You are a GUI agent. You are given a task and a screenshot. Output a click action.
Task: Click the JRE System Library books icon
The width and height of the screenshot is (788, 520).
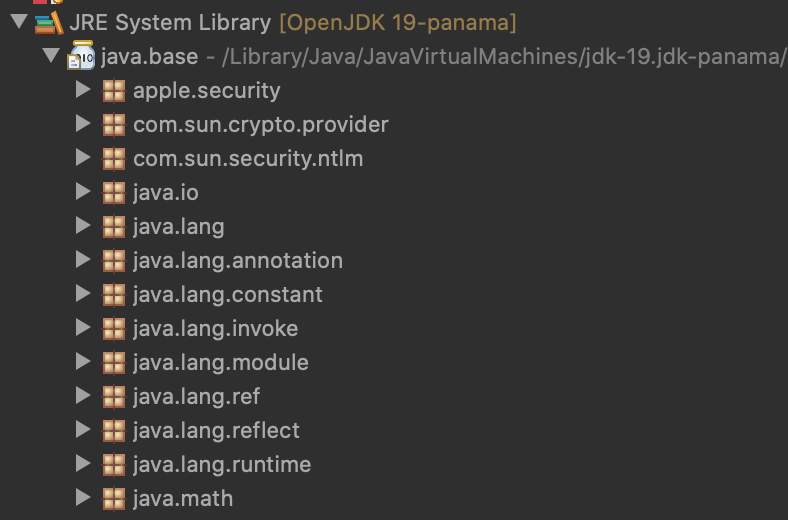49,22
